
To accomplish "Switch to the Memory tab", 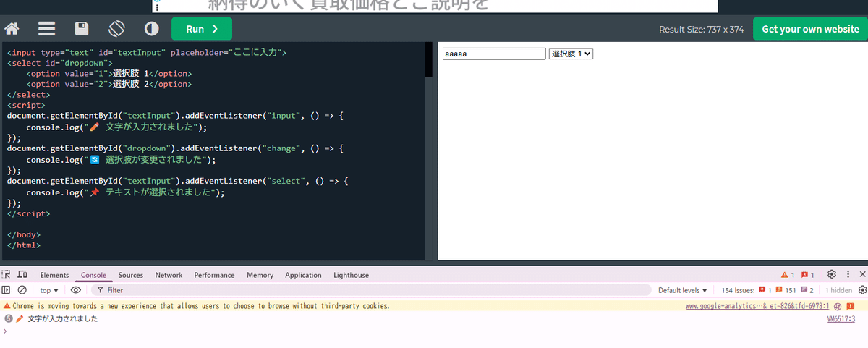I will [x=260, y=275].
